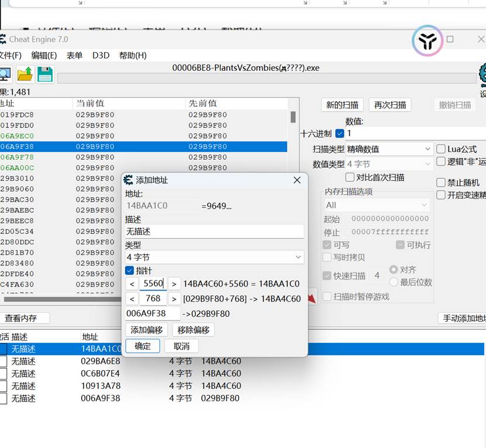This screenshot has width=486, height=448.
Task: Open the 文件(F) menu
Action: coord(10,56)
